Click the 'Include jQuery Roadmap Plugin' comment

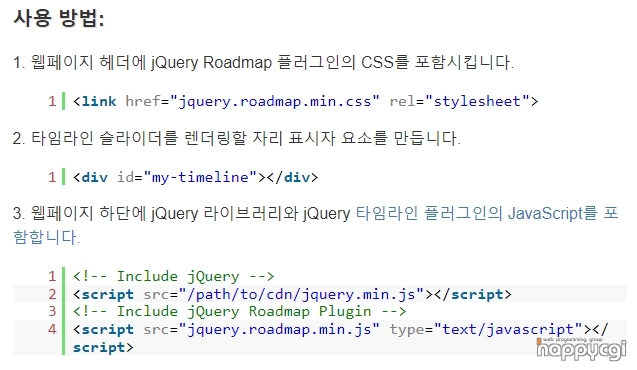[x=240, y=312]
